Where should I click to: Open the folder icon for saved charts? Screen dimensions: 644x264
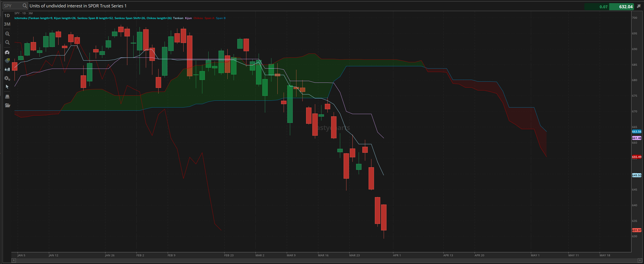[x=7, y=106]
